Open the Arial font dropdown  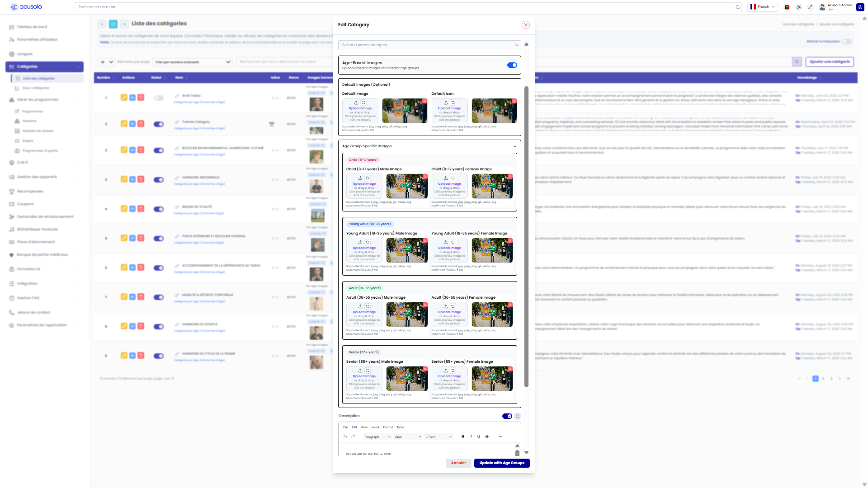(408, 437)
